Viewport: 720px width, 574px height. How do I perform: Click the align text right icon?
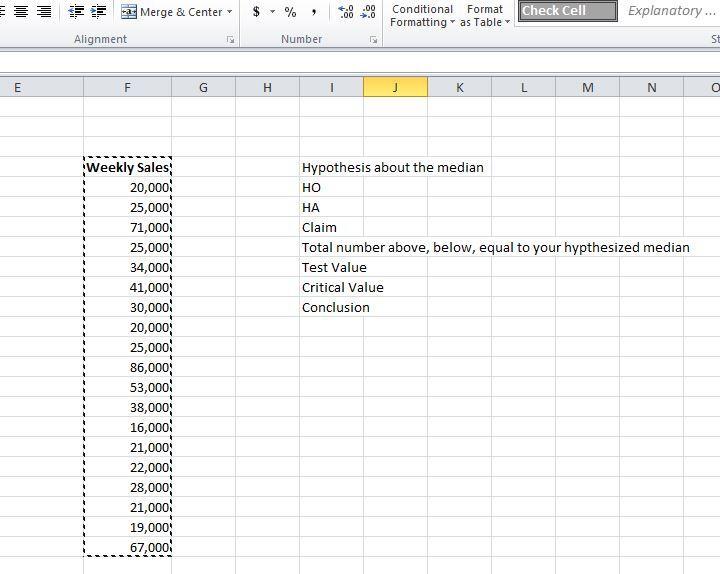point(44,11)
